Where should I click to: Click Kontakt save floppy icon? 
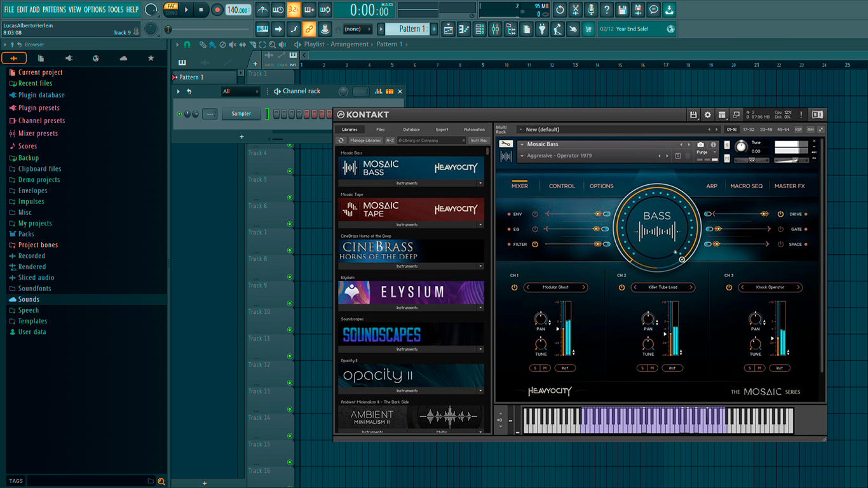click(693, 115)
